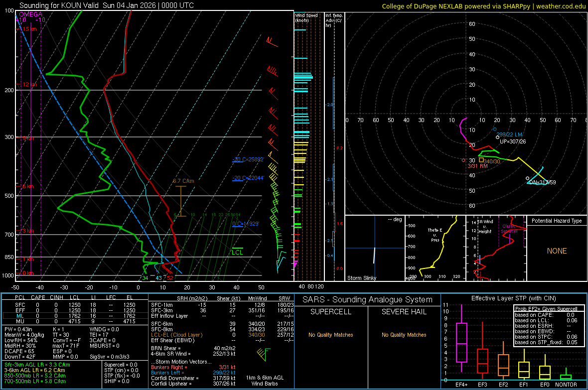Viewport: 588px width, 390px height.
Task: Click the 'PW = 0.43in' value
Action: click(x=18, y=329)
